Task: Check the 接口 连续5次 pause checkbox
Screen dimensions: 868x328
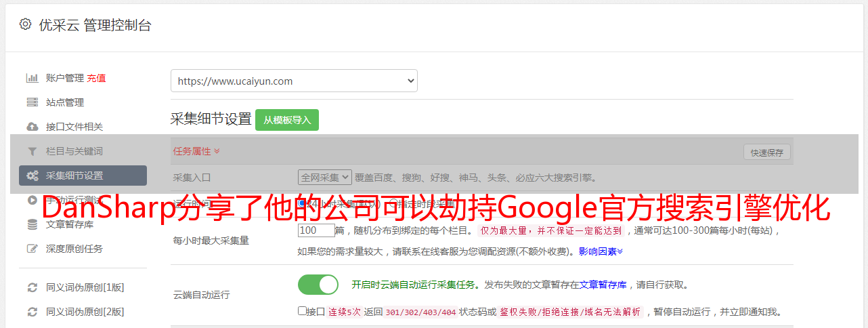Action: point(302,311)
